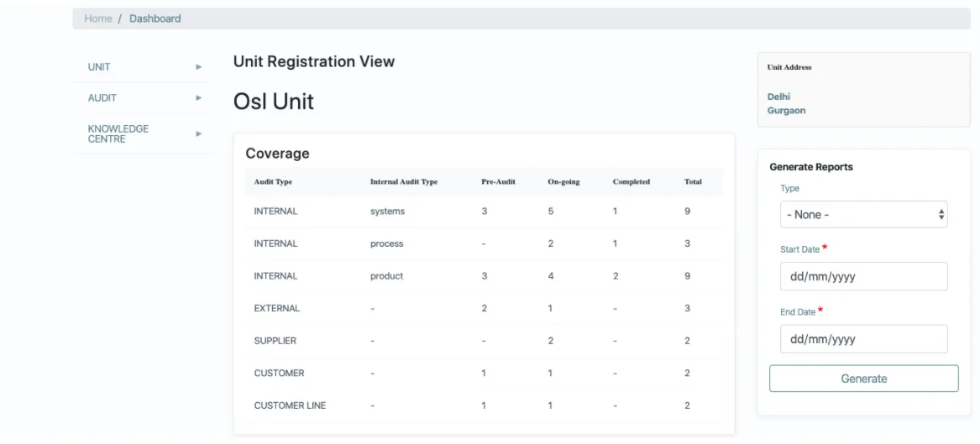This screenshot has height=444, width=980.
Task: Click the Start Date input field
Action: tap(864, 276)
